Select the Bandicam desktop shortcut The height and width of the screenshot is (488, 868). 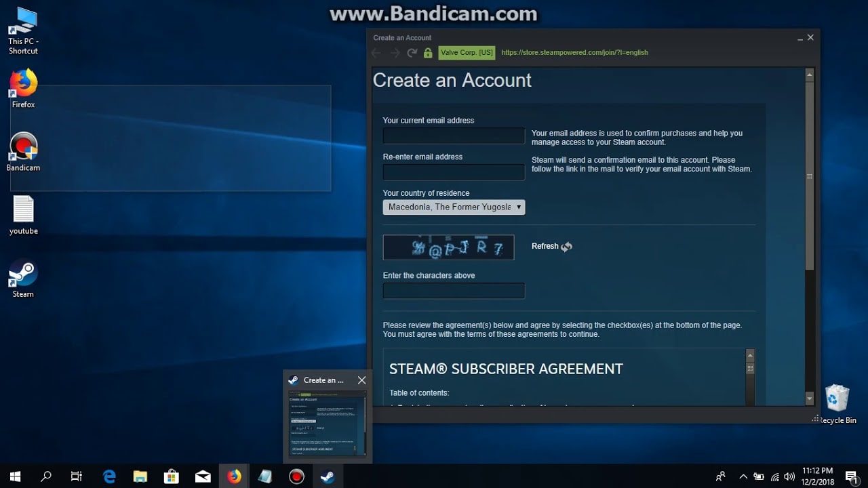23,152
